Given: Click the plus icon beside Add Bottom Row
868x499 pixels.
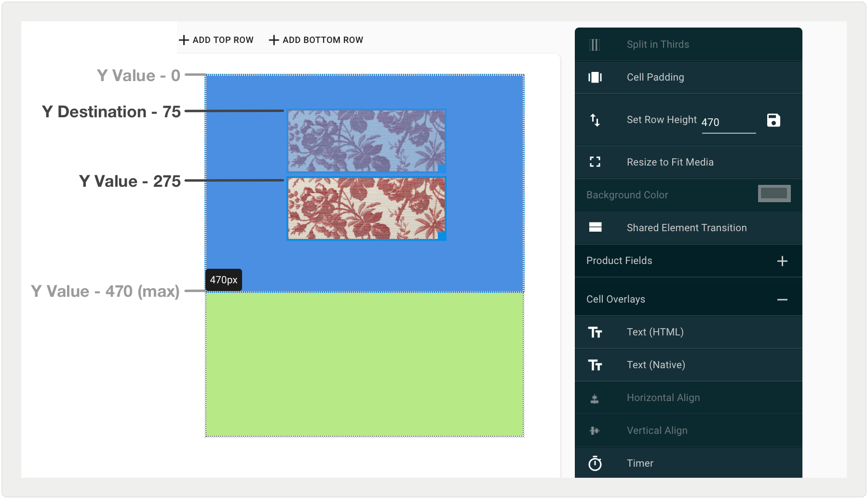Looking at the screenshot, I should click(x=274, y=40).
